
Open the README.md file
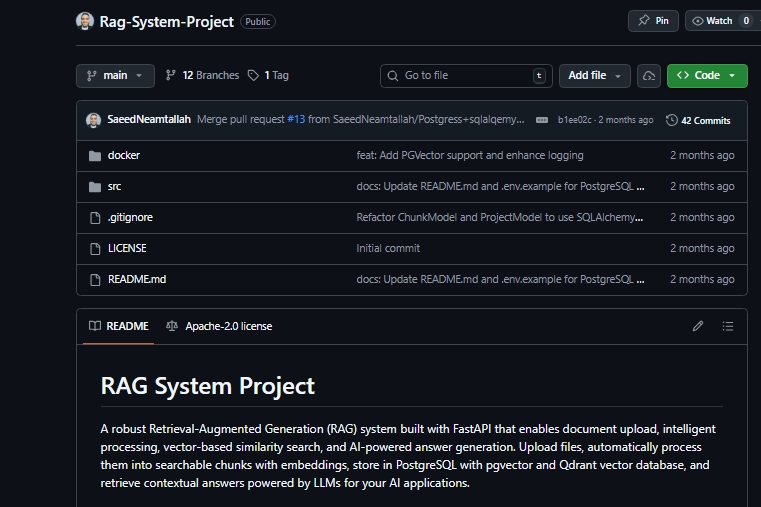(x=137, y=279)
